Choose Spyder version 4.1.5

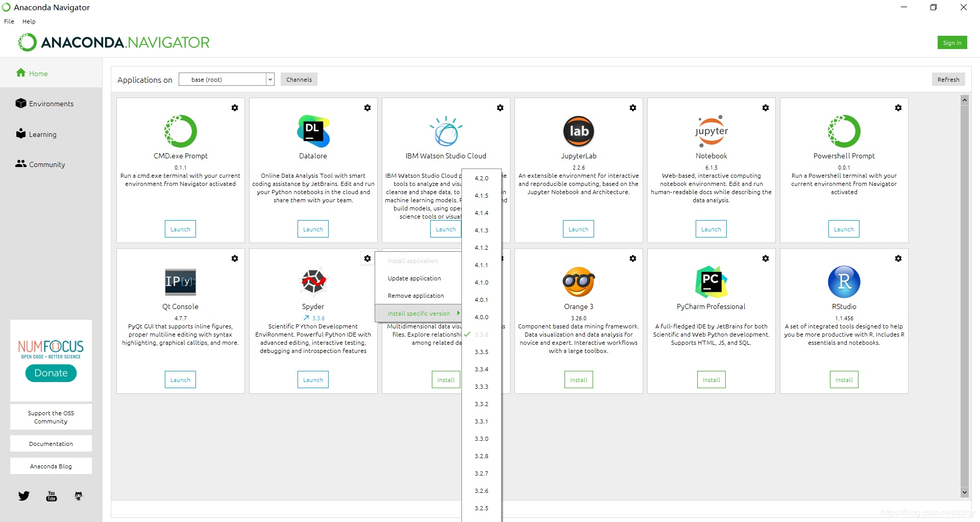point(482,196)
